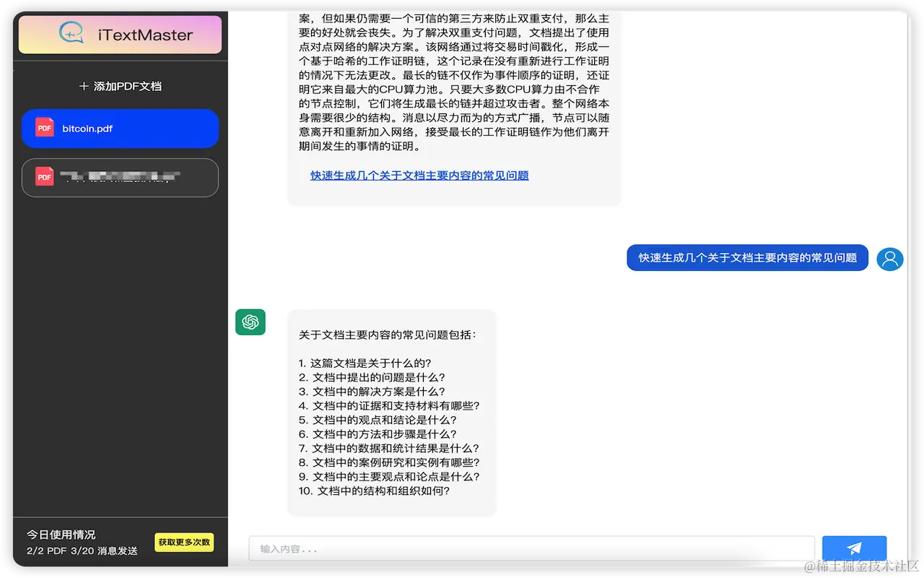Click the question 6. 文档中的方法和步骤是什么?
Viewport: 924px width, 578px height.
pyautogui.click(x=378, y=434)
